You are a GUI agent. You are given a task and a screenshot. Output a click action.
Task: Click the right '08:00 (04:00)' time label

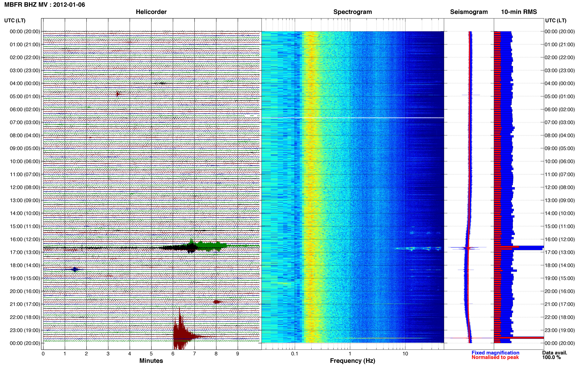[560, 135]
